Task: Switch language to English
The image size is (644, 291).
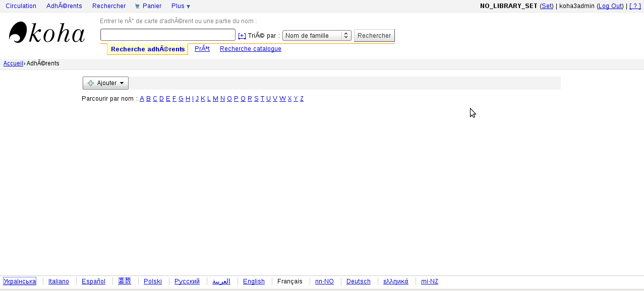Action: tap(254, 281)
